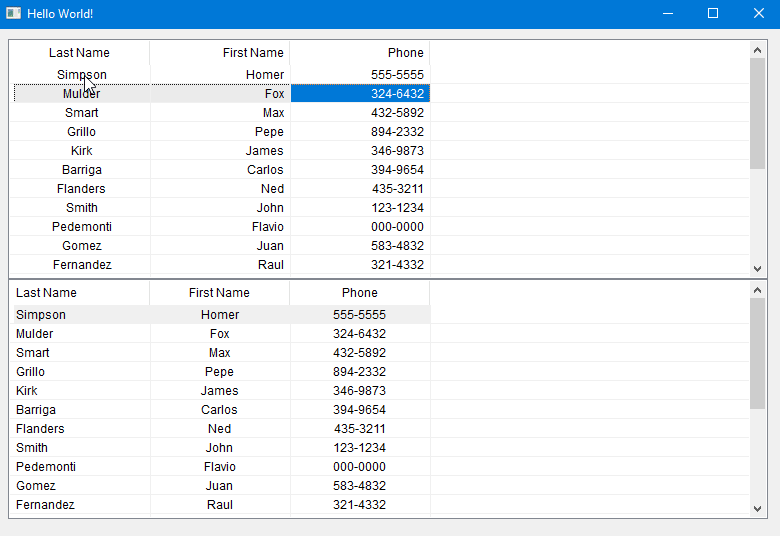
Task: Maximize the Hello World window
Action: [713, 14]
